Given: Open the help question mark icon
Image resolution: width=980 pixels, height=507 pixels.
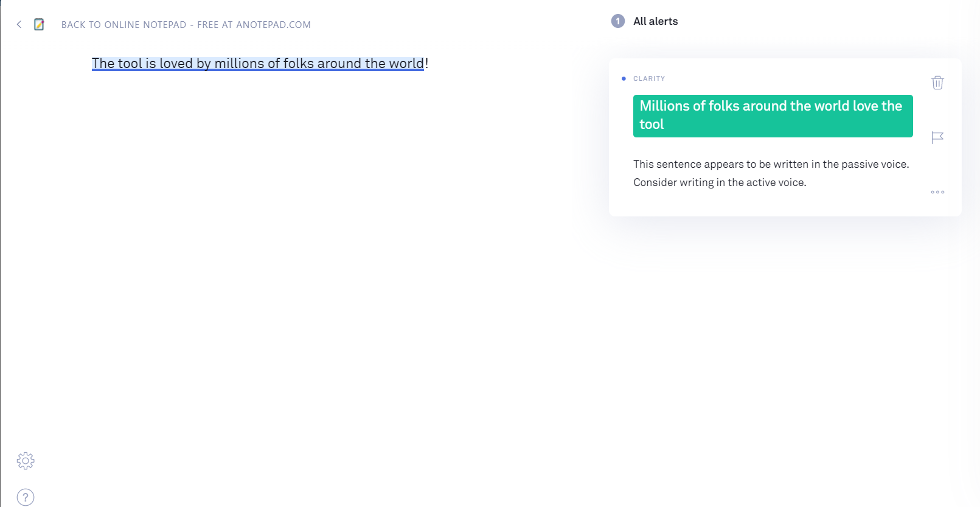Looking at the screenshot, I should pos(26,497).
